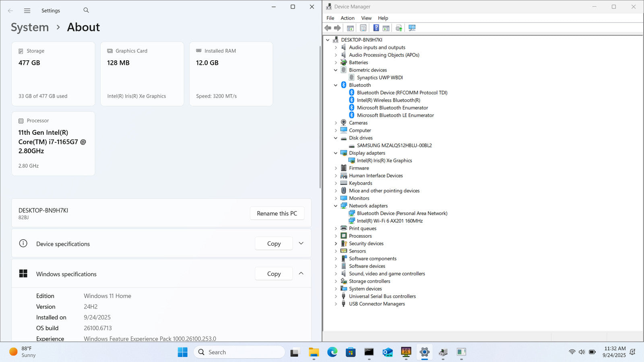Screen dimensions: 644x362
Task: Expand the Device specifications section
Action: (x=301, y=243)
